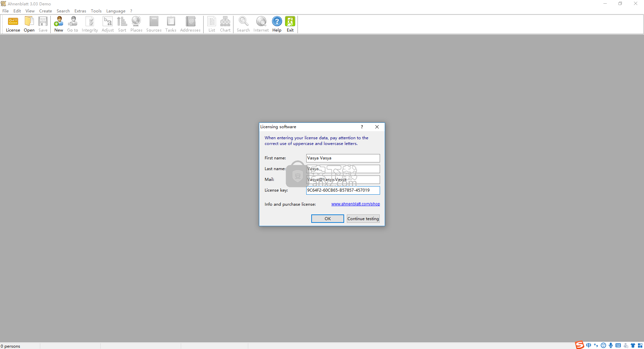644x349 pixels.
Task: Click the person icon in the input bar
Action: [626, 345]
